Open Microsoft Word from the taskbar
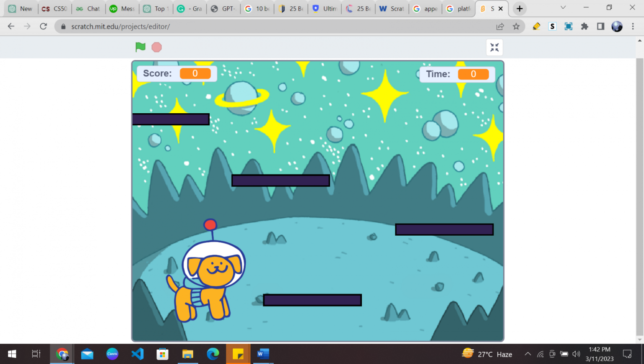 pos(263,354)
